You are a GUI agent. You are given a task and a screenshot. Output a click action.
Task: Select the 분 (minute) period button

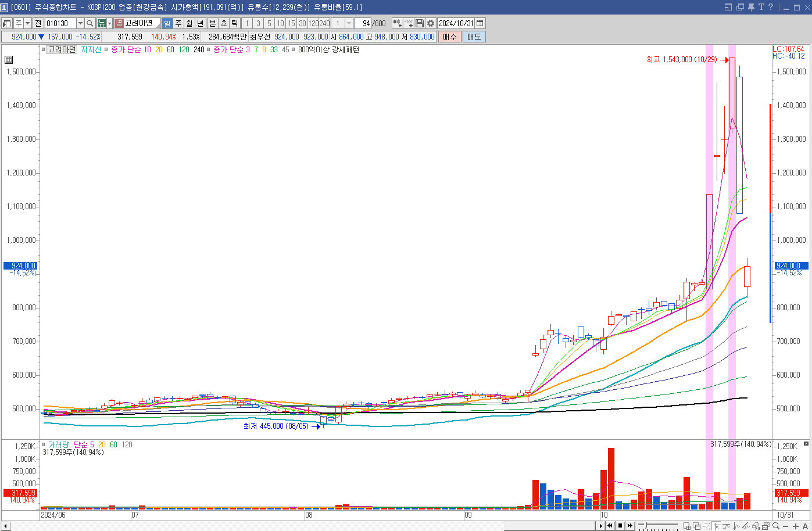[x=213, y=23]
